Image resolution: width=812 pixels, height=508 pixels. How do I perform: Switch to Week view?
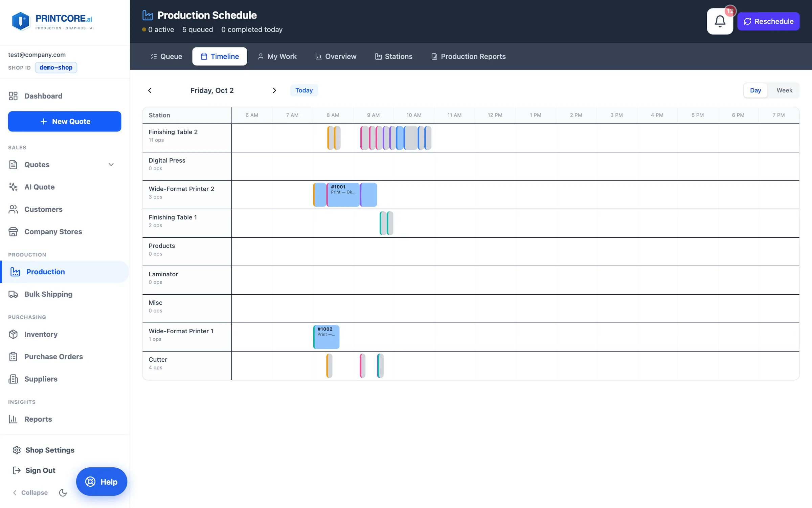click(x=784, y=90)
